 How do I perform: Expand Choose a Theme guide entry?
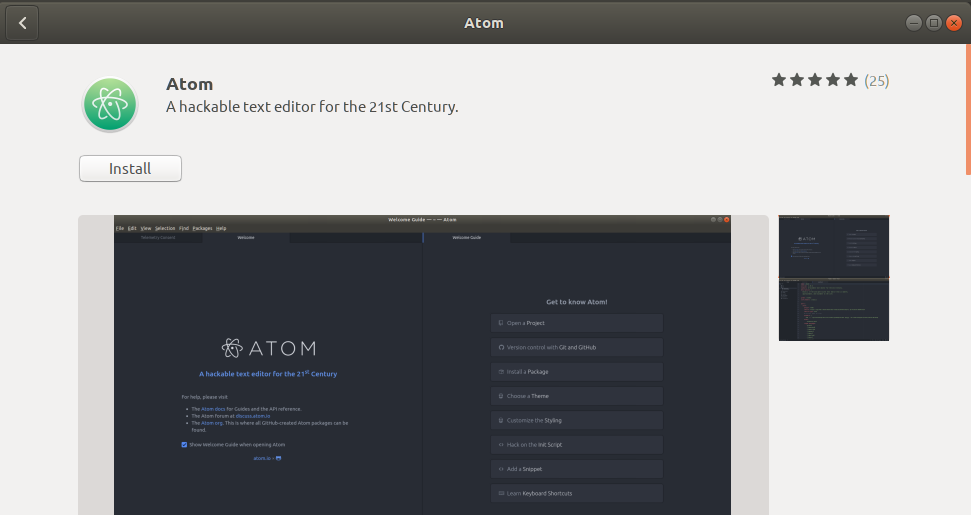click(576, 396)
